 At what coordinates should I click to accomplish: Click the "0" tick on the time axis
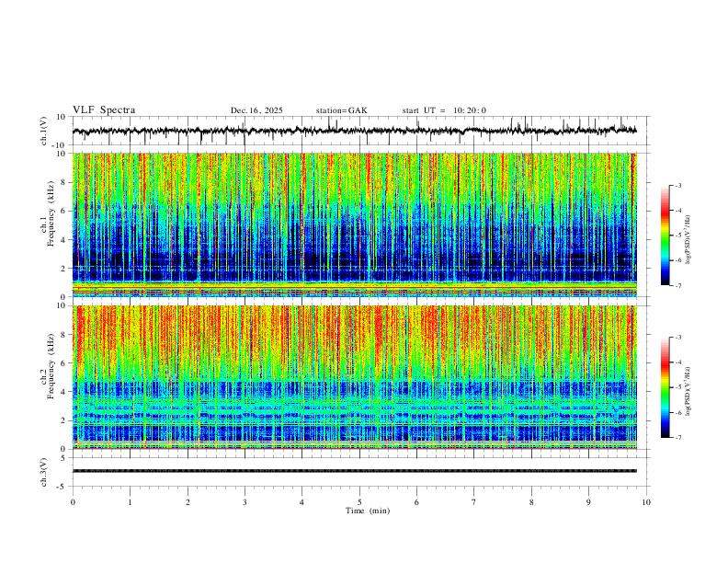point(73,502)
